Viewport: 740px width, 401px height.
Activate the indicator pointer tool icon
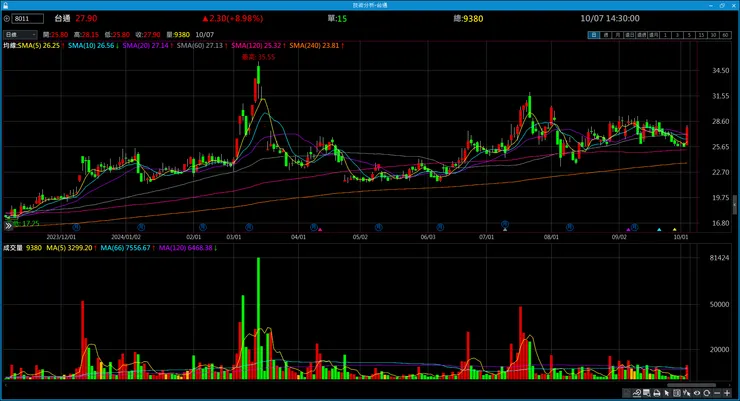pyautogui.click(x=687, y=393)
